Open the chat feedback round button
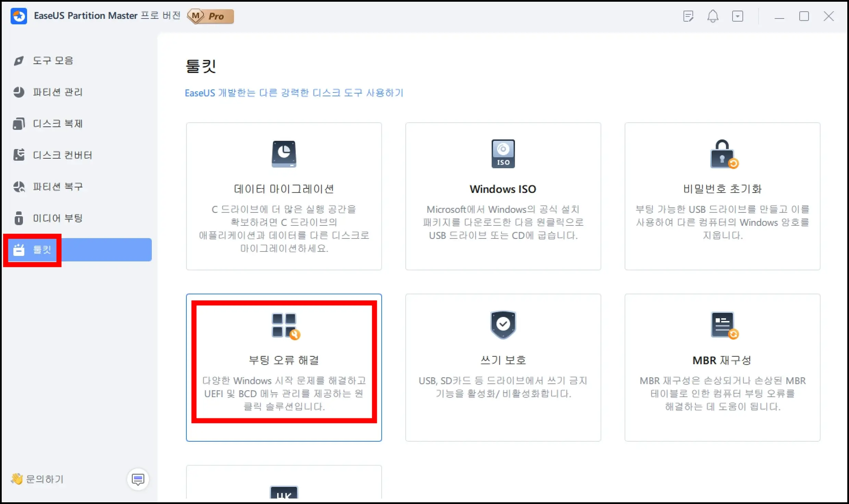 pyautogui.click(x=138, y=479)
